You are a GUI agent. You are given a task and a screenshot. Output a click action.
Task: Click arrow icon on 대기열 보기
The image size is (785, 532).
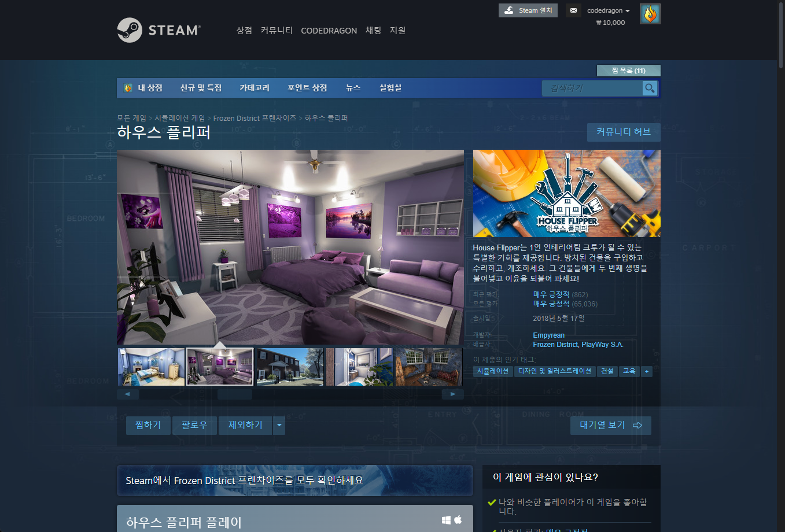point(637,425)
